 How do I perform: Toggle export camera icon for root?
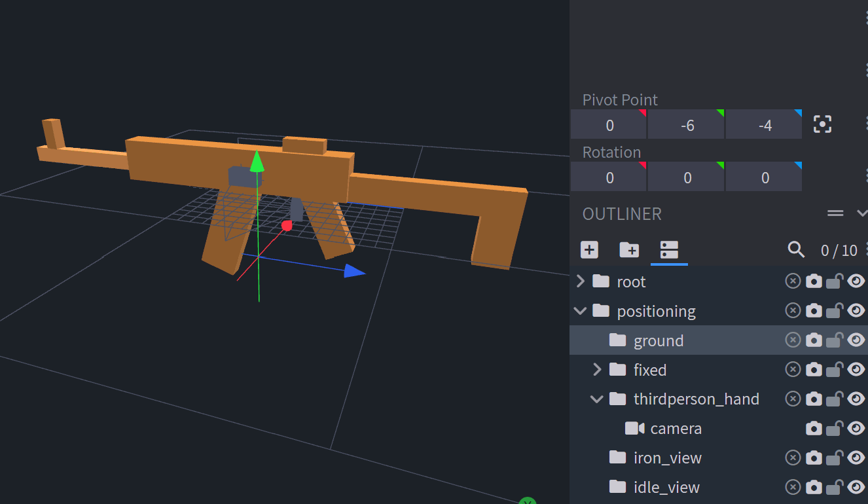click(x=814, y=281)
